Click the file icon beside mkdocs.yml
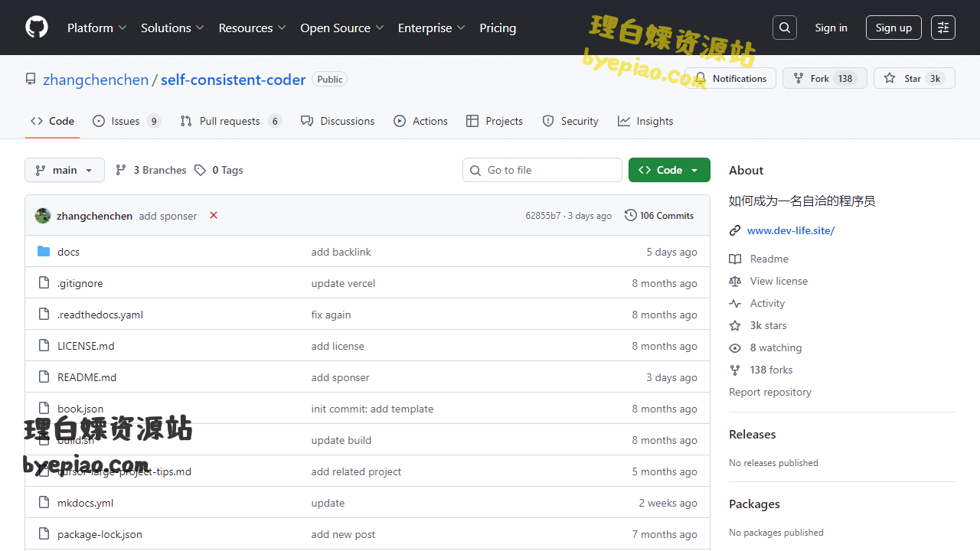 pos(44,503)
